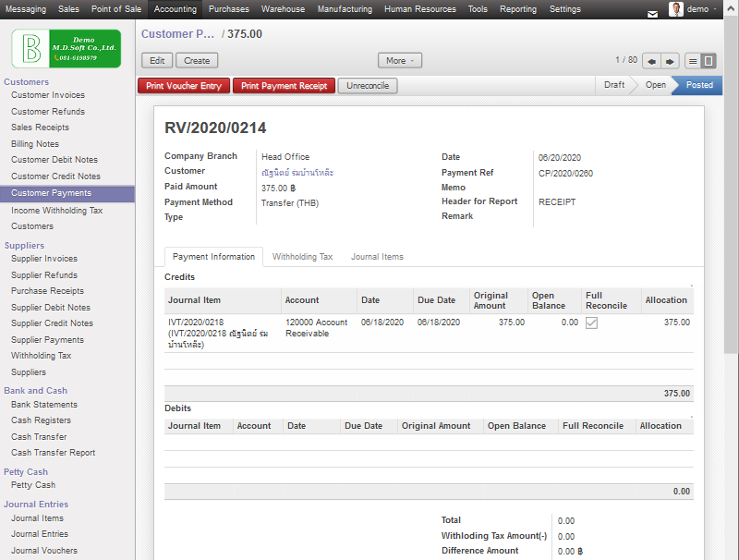Go to next record arrow

[670, 61]
